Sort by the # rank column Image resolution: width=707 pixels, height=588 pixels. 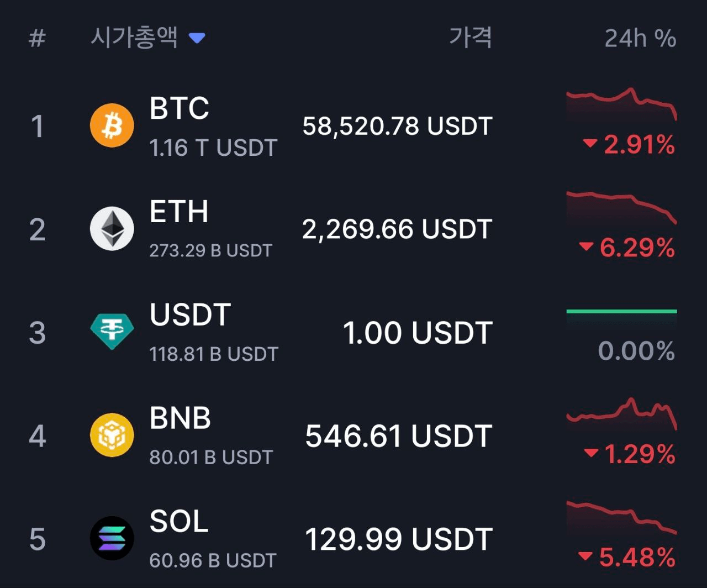click(37, 38)
